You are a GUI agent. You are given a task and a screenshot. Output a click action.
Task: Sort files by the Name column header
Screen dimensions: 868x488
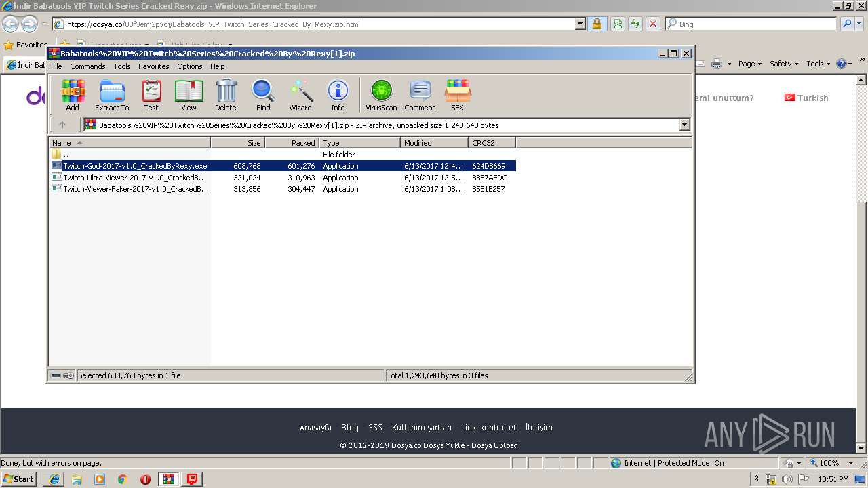click(130, 142)
